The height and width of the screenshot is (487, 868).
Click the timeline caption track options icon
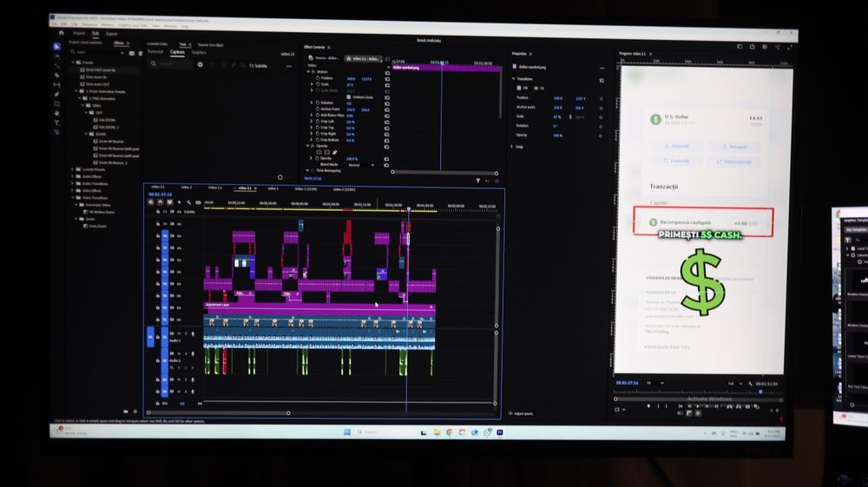[x=198, y=202]
